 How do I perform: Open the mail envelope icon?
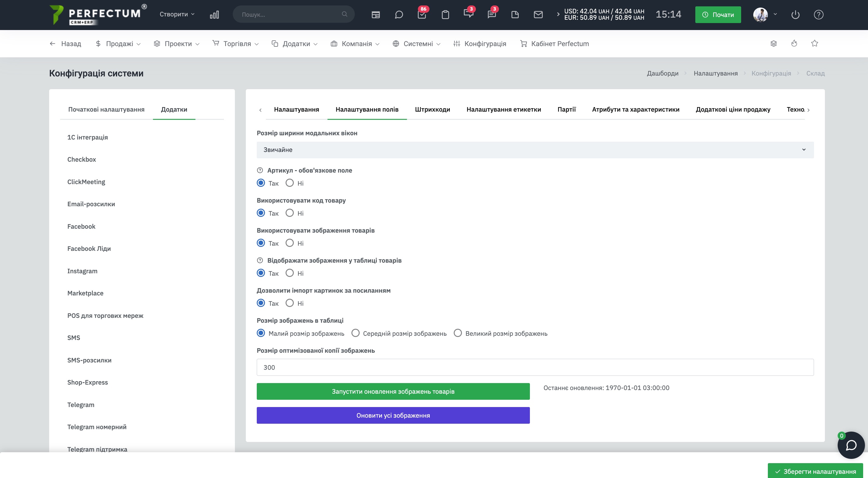(538, 15)
